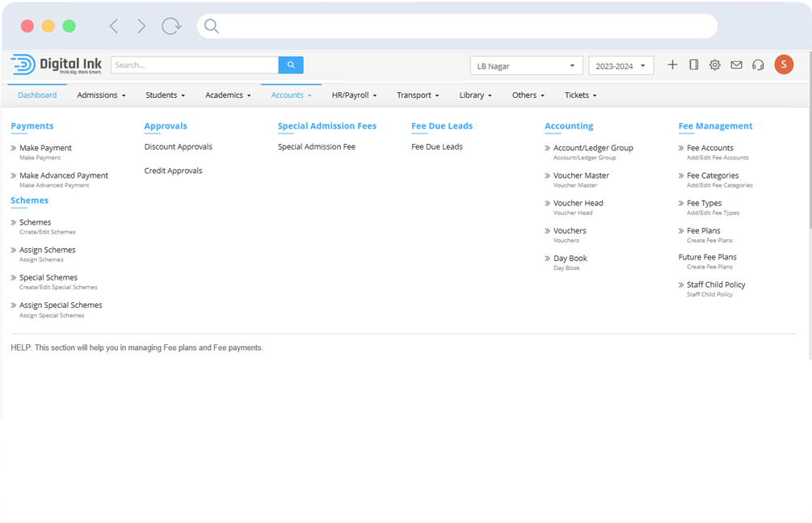Open Make Advanced Payment
The image size is (812, 523).
click(x=63, y=175)
